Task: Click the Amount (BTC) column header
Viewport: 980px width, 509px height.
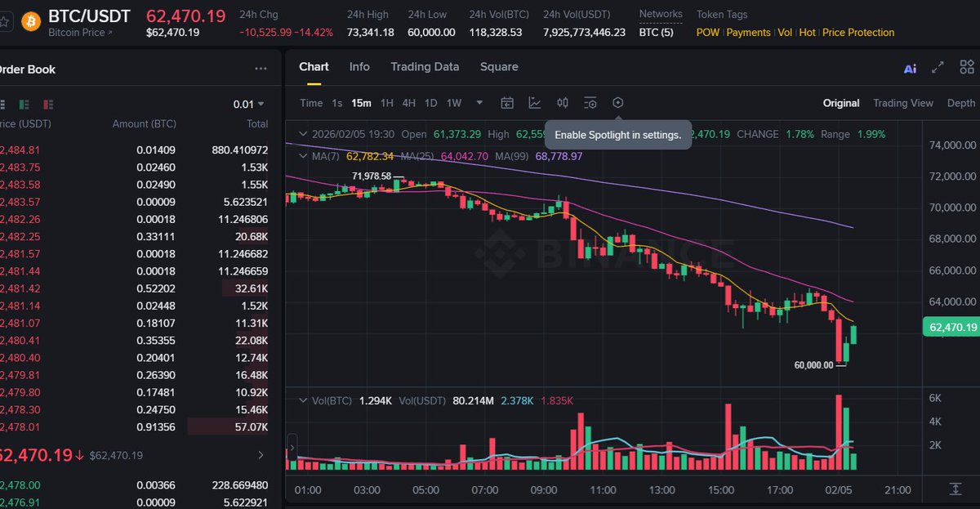Action: (144, 124)
